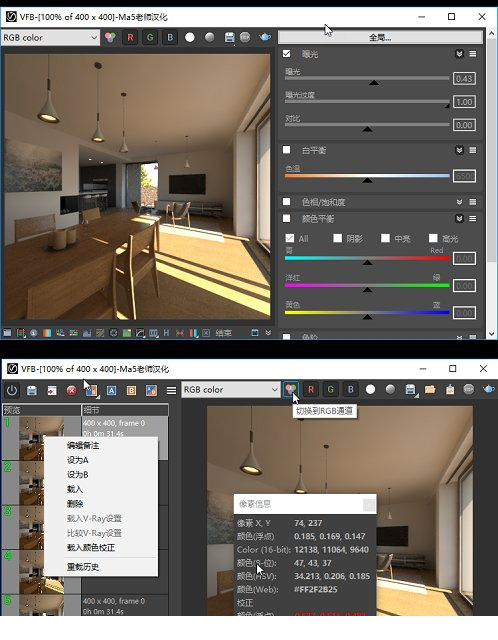Click the A compare icon in history toolbar
498x640 pixels.
(x=111, y=390)
